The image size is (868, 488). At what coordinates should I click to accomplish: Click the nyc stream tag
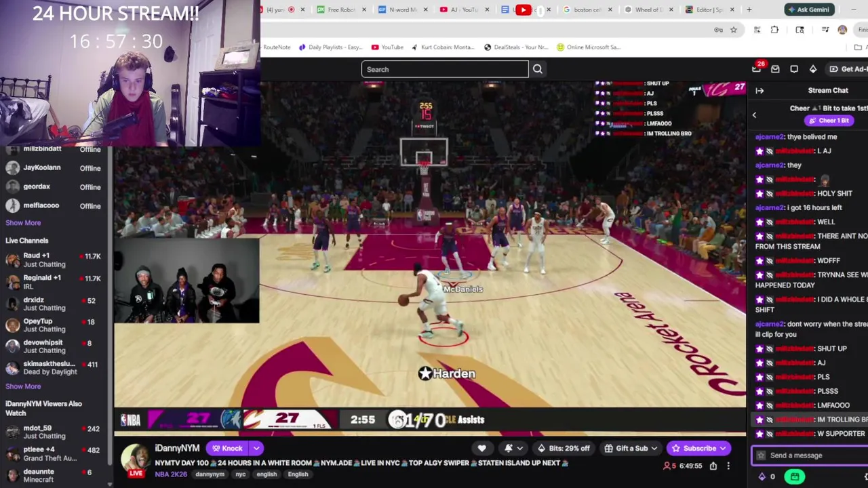point(240,474)
